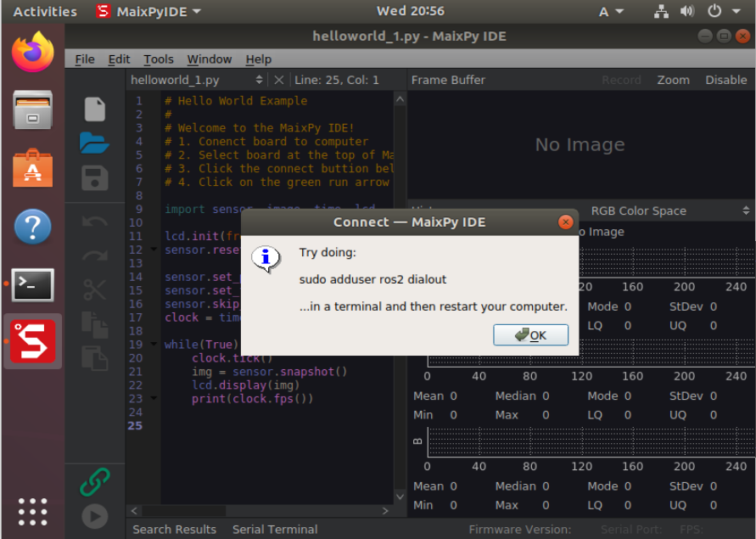Click the network status icon in top bar
Screen dimensions: 756x539
[x=661, y=11]
